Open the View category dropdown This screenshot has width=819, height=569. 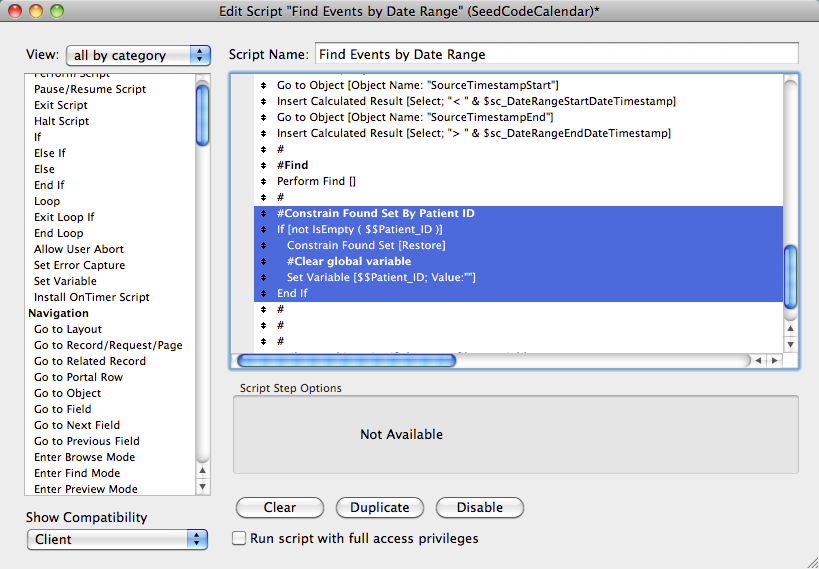138,55
